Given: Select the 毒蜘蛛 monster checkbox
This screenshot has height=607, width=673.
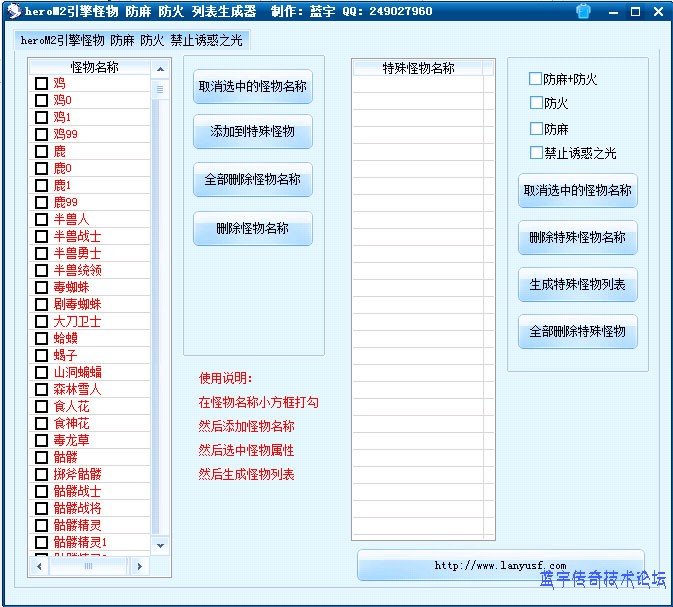Looking at the screenshot, I should click(41, 287).
